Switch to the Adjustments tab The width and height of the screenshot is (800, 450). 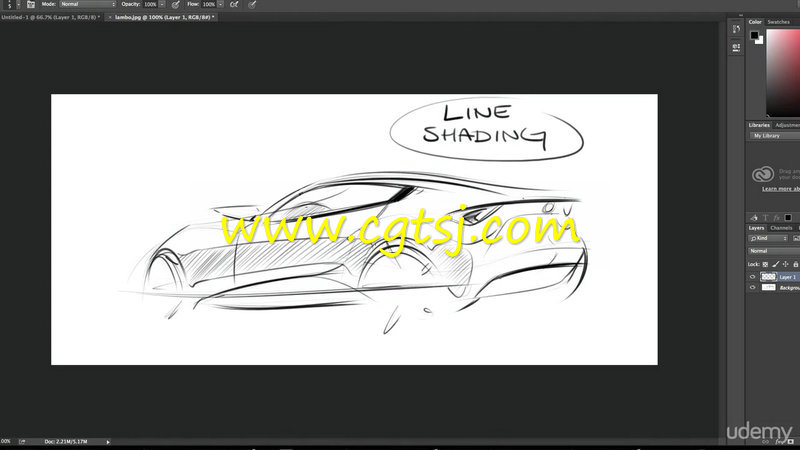click(787, 125)
